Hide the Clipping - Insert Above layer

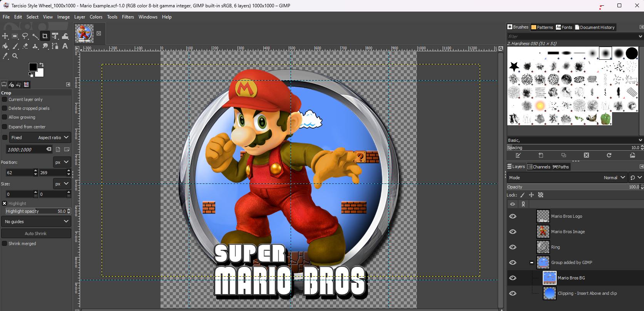click(513, 293)
